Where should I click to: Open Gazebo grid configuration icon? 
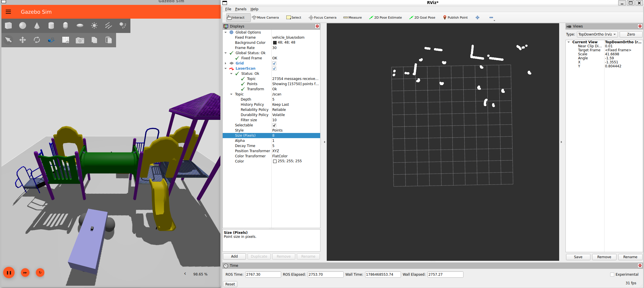tap(66, 40)
